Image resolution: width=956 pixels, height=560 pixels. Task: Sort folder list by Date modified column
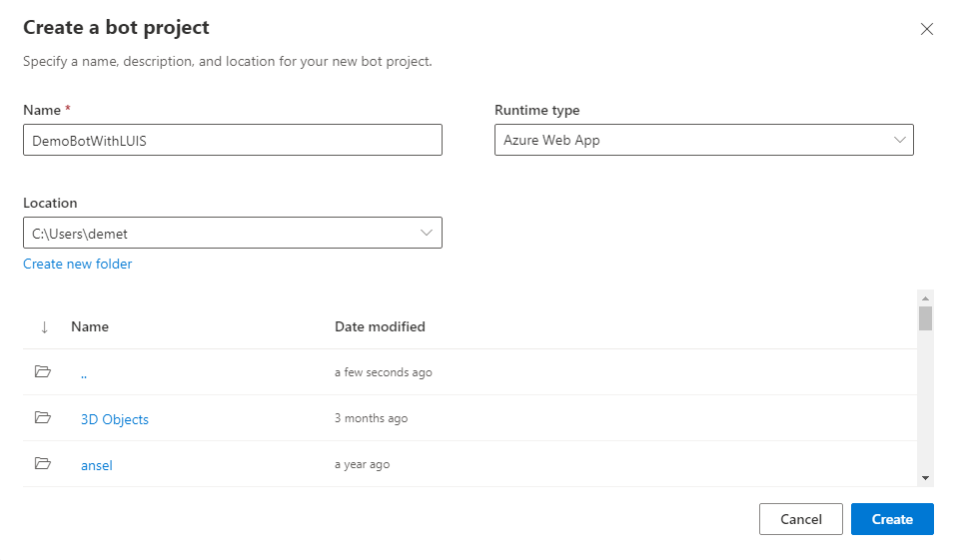tap(380, 326)
